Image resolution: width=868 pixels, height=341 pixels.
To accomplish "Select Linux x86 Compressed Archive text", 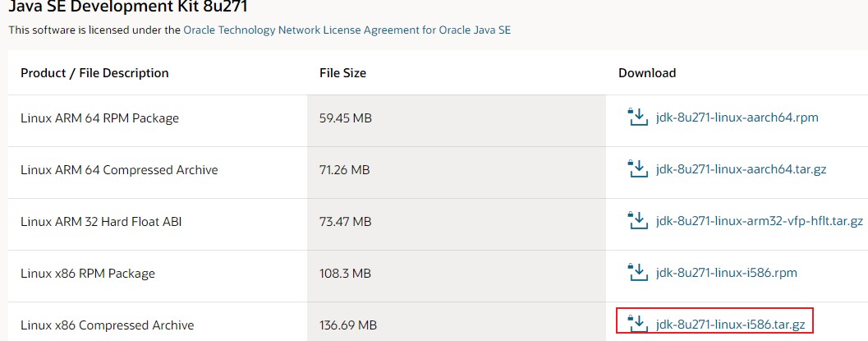I will (x=108, y=325).
